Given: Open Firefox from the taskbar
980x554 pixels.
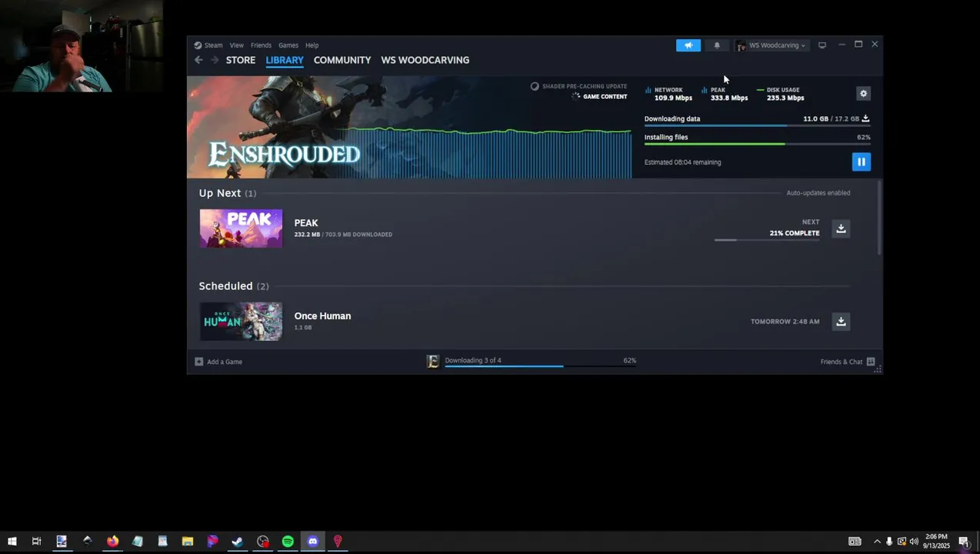Looking at the screenshot, I should (112, 542).
